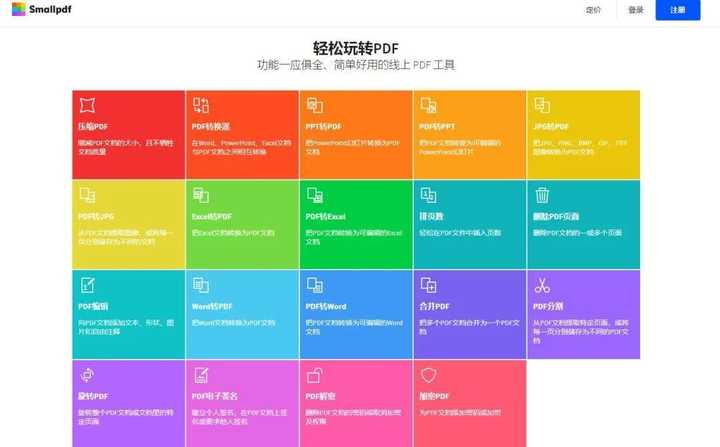
Task: Click the description text under PDF转换器
Action: [242, 147]
